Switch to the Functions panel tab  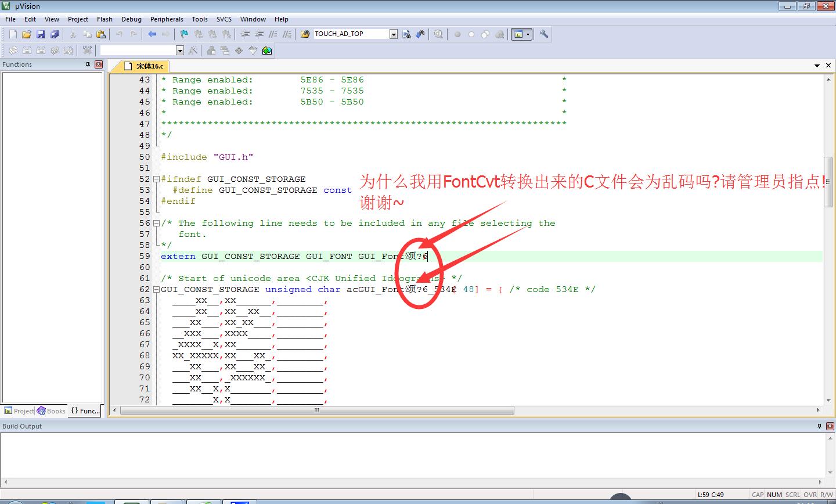(x=86, y=411)
